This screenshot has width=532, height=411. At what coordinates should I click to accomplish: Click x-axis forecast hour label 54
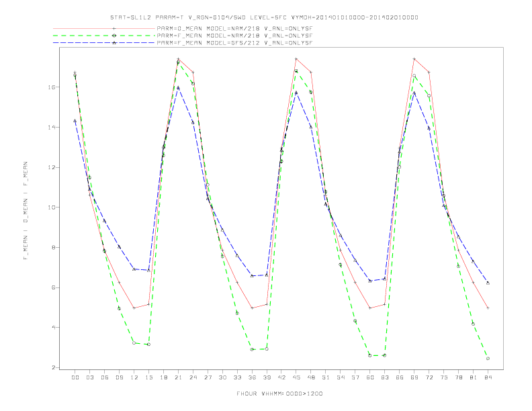coord(341,377)
